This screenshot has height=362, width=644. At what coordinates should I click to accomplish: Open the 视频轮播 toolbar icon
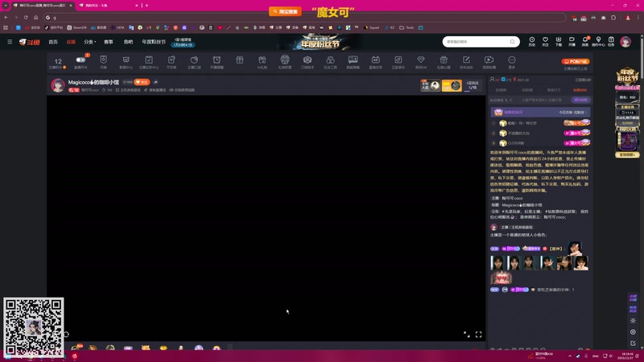point(489,62)
